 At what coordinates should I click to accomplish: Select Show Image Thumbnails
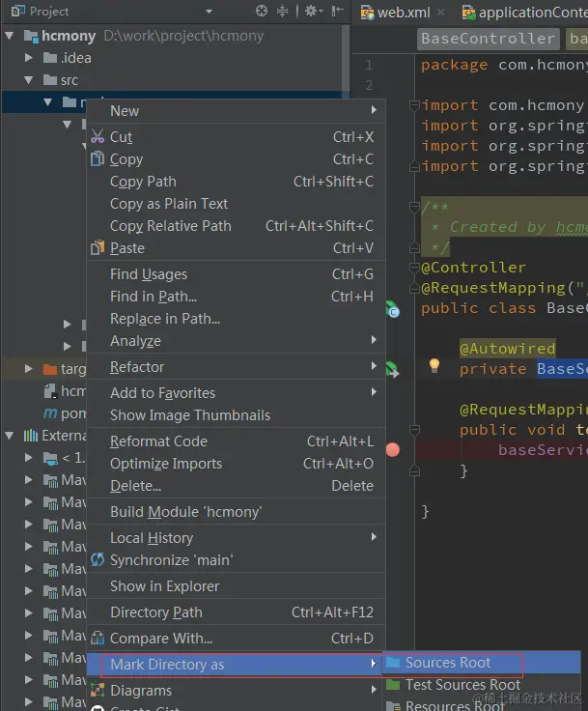coord(237,414)
